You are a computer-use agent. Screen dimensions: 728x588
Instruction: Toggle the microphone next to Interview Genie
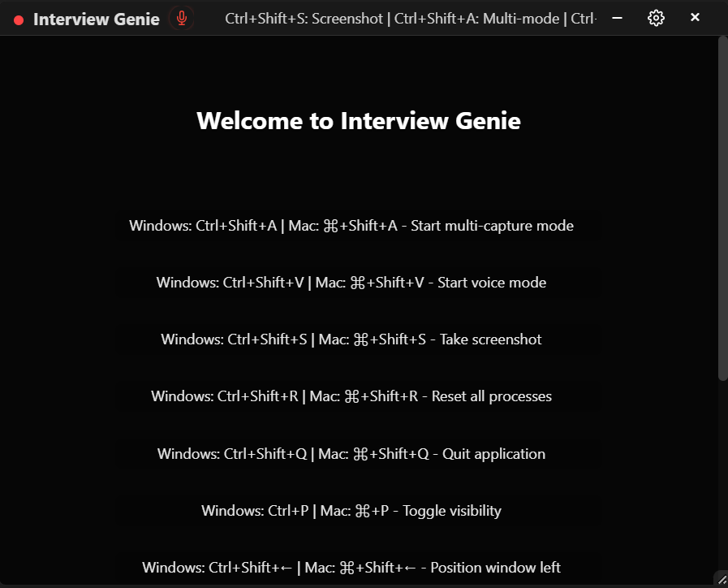[181, 18]
